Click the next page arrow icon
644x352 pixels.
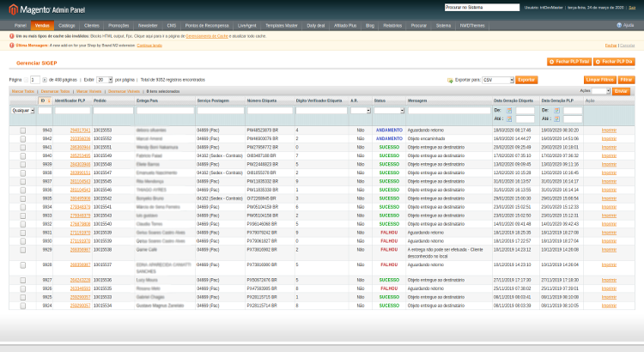(x=45, y=80)
